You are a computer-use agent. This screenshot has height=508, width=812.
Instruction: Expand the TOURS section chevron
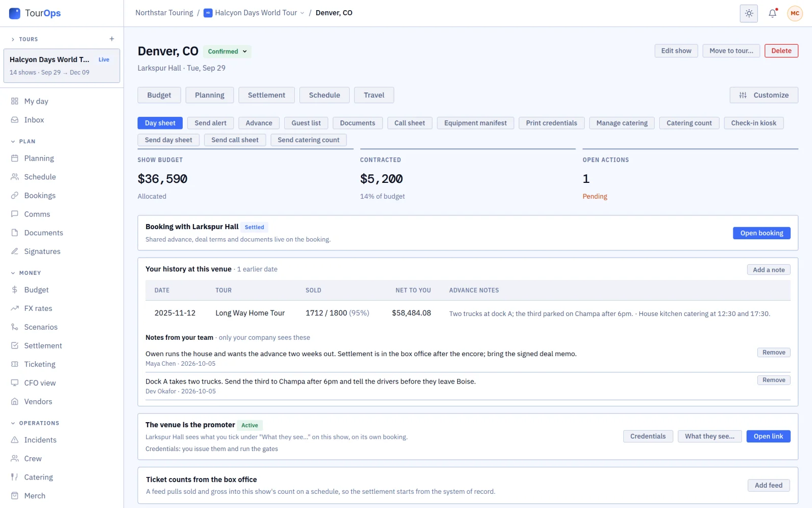[13, 39]
